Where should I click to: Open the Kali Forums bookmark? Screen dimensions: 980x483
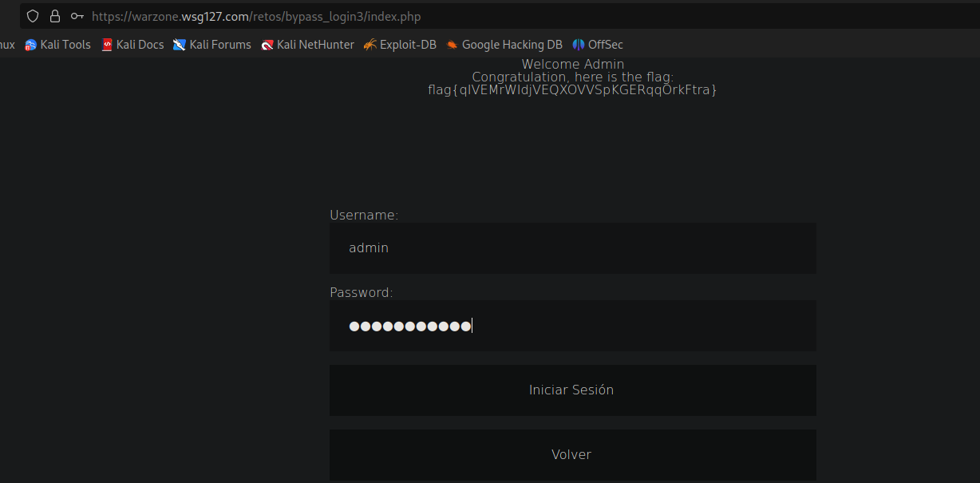point(212,45)
